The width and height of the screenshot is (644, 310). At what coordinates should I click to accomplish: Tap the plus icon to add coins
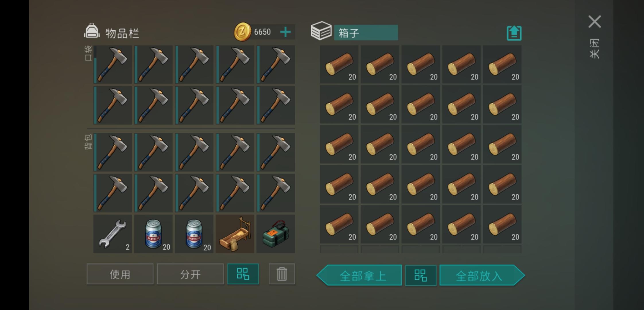tap(285, 32)
